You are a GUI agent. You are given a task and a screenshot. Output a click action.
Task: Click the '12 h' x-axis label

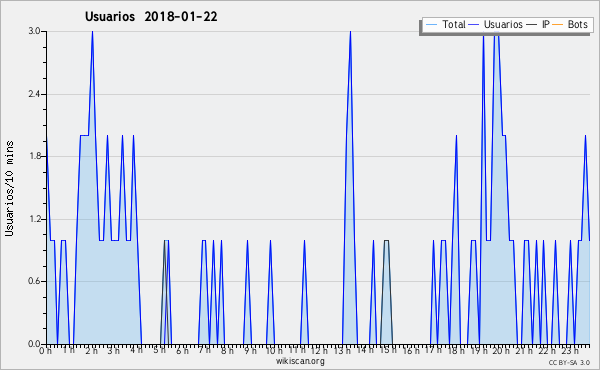click(319, 351)
